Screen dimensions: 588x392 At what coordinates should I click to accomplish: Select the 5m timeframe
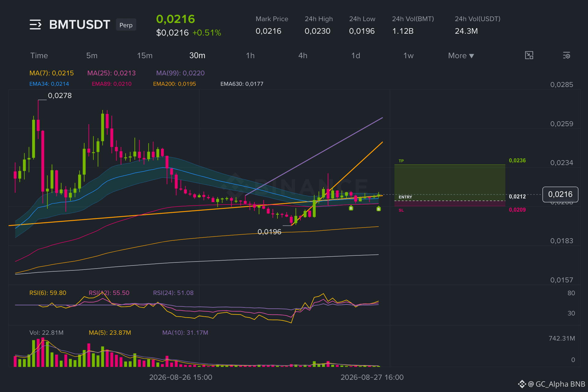[92, 55]
